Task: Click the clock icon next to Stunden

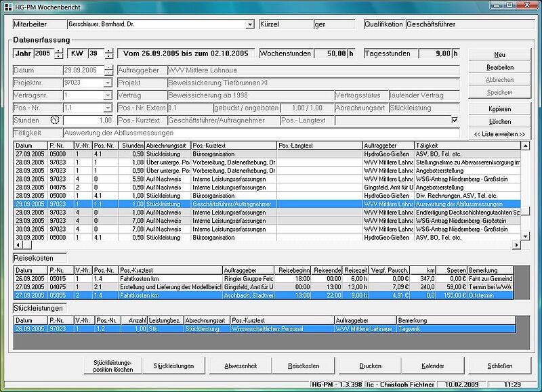Action: pos(56,121)
